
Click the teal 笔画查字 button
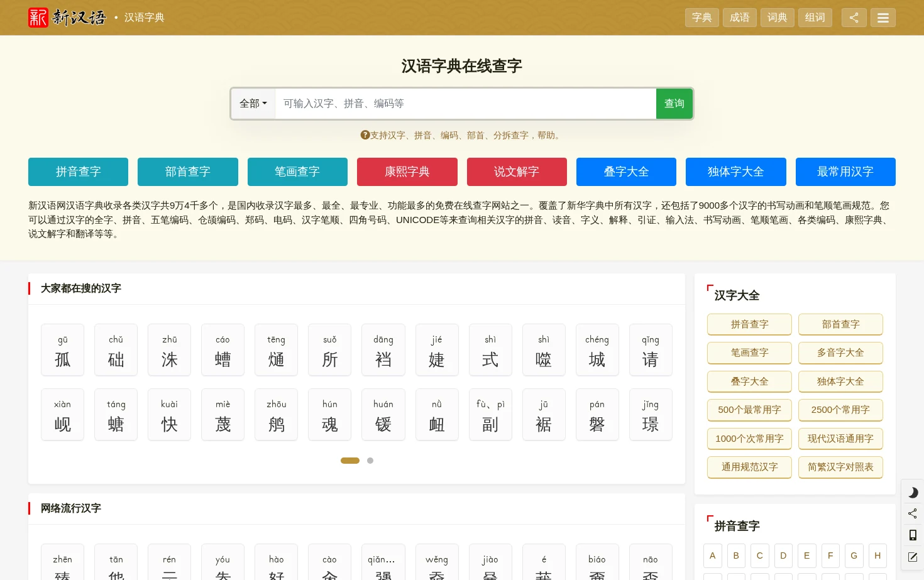297,172
